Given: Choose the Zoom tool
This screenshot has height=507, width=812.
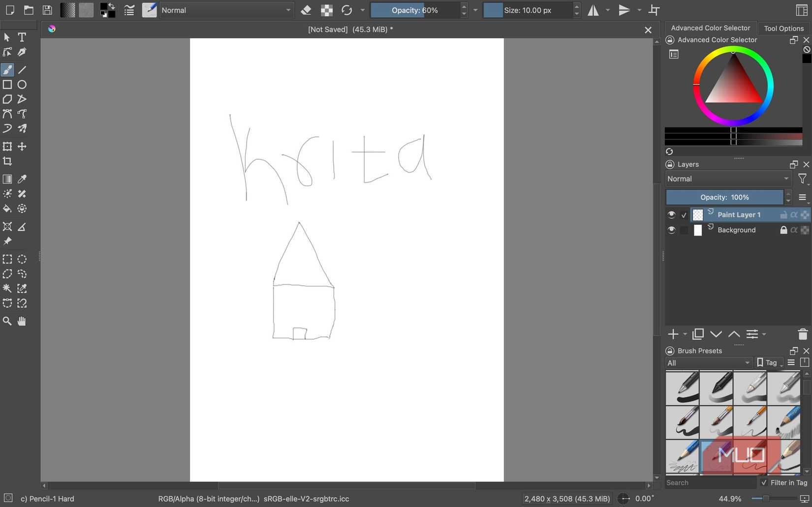Looking at the screenshot, I should coord(7,321).
